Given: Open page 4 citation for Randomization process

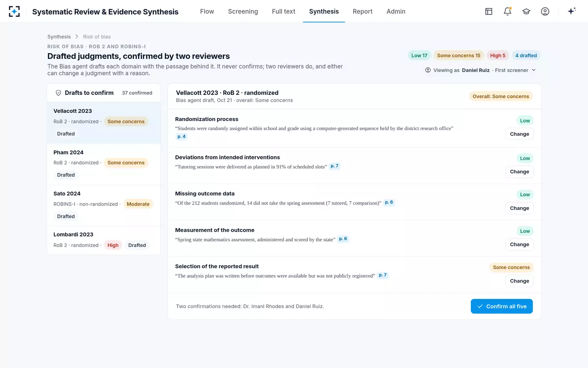Looking at the screenshot, I should 181,137.
